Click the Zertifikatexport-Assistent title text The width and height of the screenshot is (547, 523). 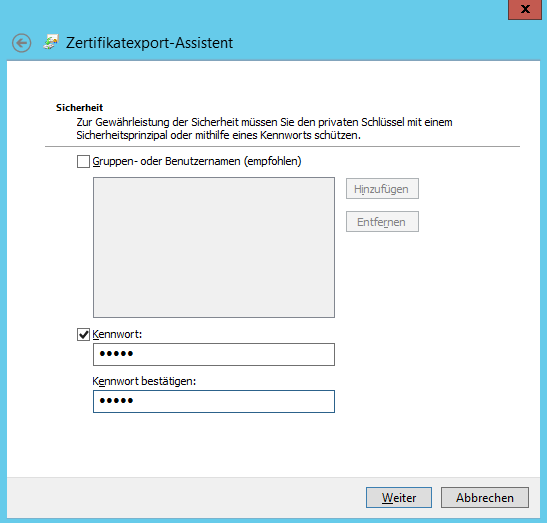[149, 43]
